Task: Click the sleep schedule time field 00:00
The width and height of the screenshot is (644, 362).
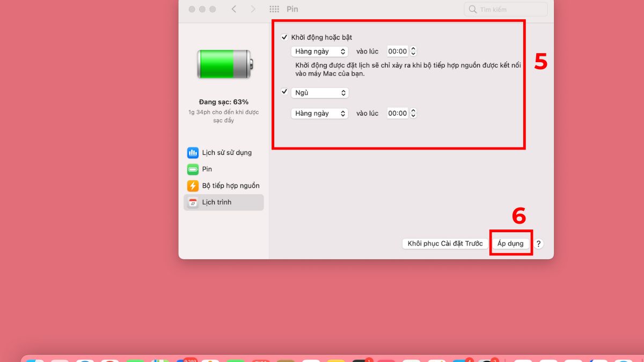Action: pos(398,114)
